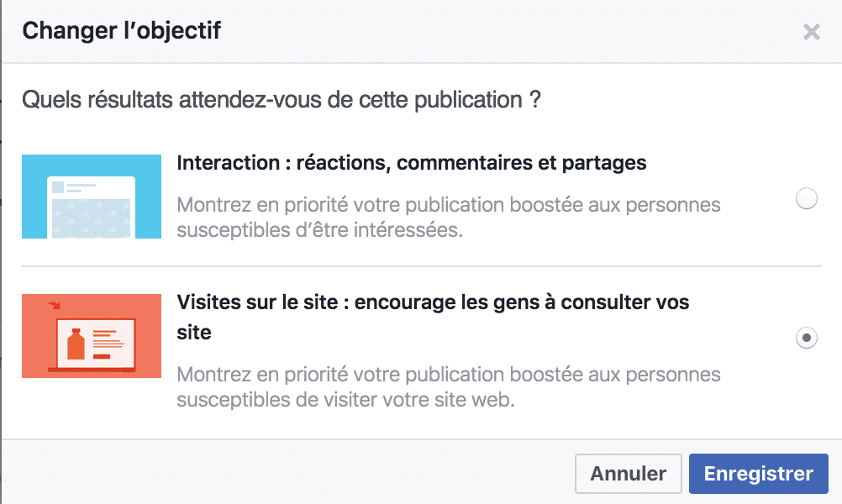Click the 'Changer l'objectif' dialog title
842x504 pixels.
(121, 30)
